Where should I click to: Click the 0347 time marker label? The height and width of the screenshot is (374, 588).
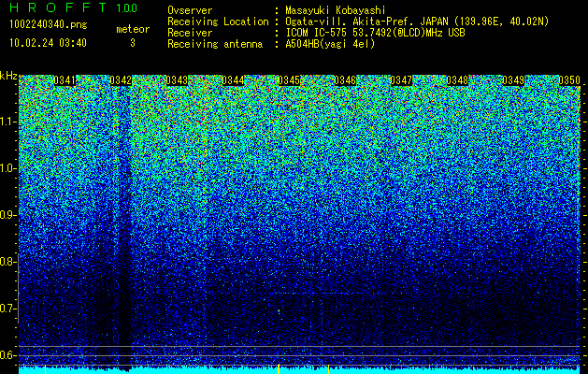401,80
